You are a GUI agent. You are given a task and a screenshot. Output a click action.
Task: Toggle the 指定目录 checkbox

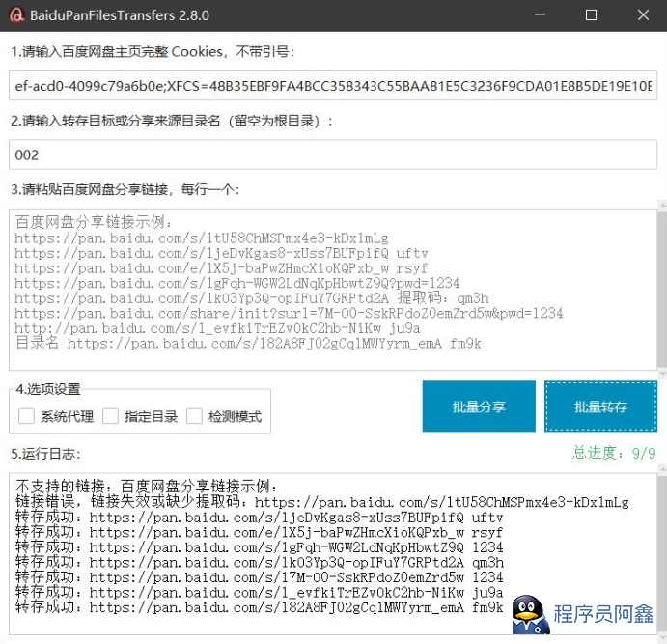(110, 416)
